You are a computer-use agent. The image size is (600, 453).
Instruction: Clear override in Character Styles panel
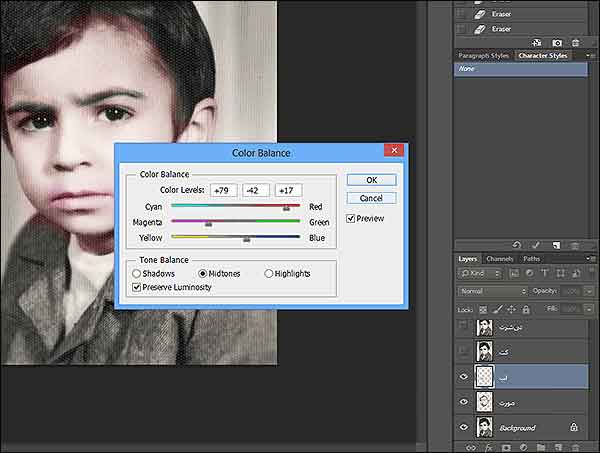517,245
